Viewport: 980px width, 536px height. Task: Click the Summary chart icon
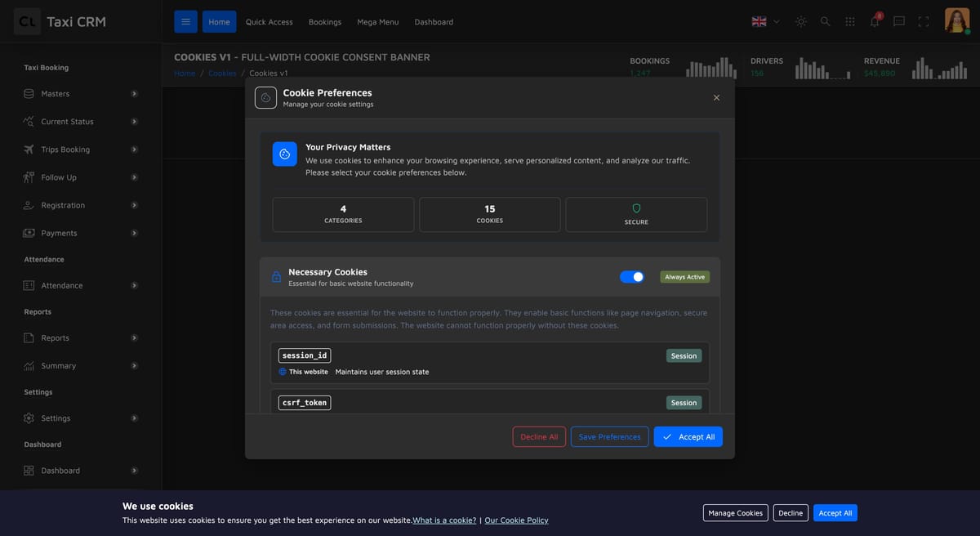29,365
